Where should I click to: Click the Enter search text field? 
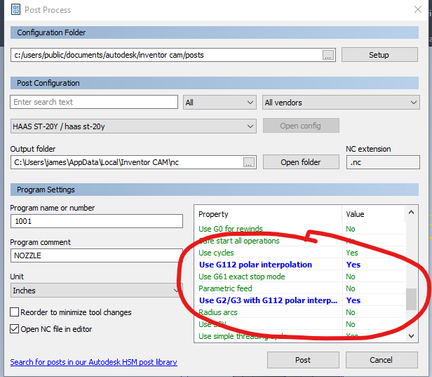(x=94, y=102)
